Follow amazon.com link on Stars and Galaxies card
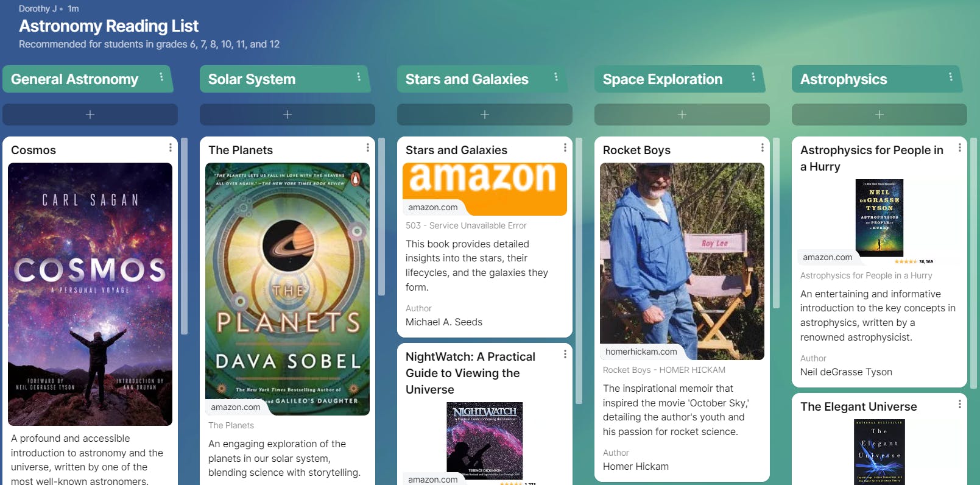The height and width of the screenshot is (485, 980). click(433, 207)
